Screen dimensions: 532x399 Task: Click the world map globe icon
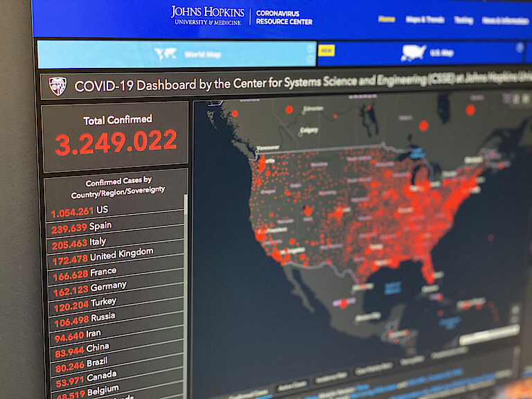(166, 54)
